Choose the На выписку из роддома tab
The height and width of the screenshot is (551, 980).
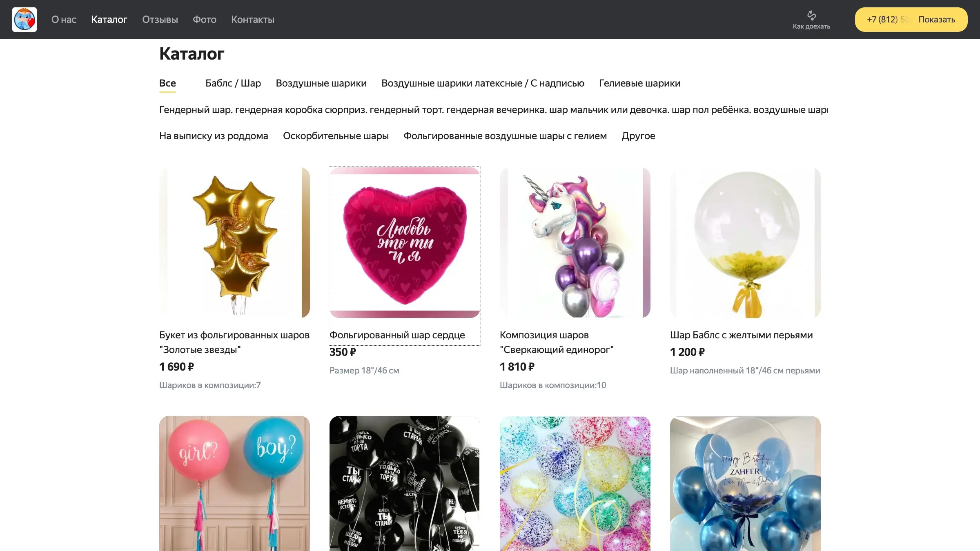click(214, 136)
